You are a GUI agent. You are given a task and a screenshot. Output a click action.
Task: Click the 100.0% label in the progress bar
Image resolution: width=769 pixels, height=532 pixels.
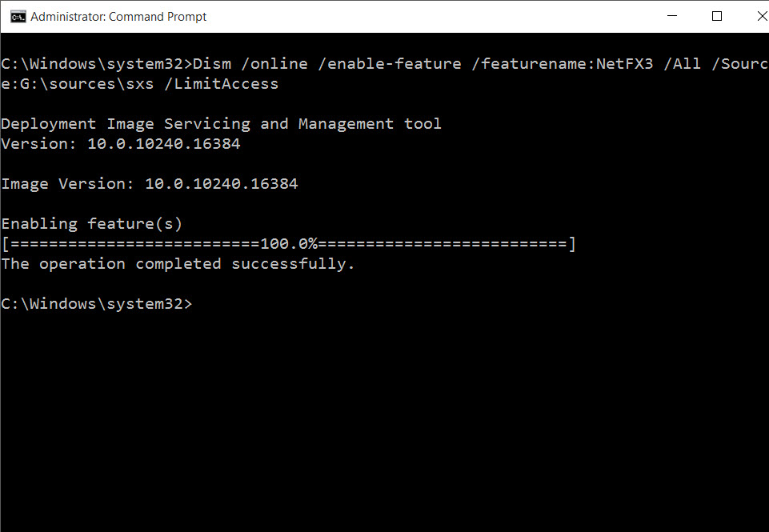(x=289, y=244)
